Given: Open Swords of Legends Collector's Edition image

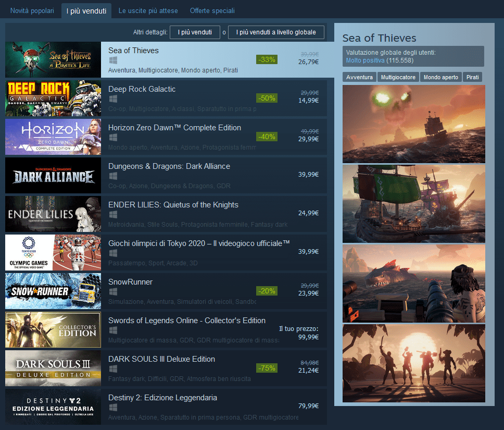Looking at the screenshot, I should click(53, 329).
